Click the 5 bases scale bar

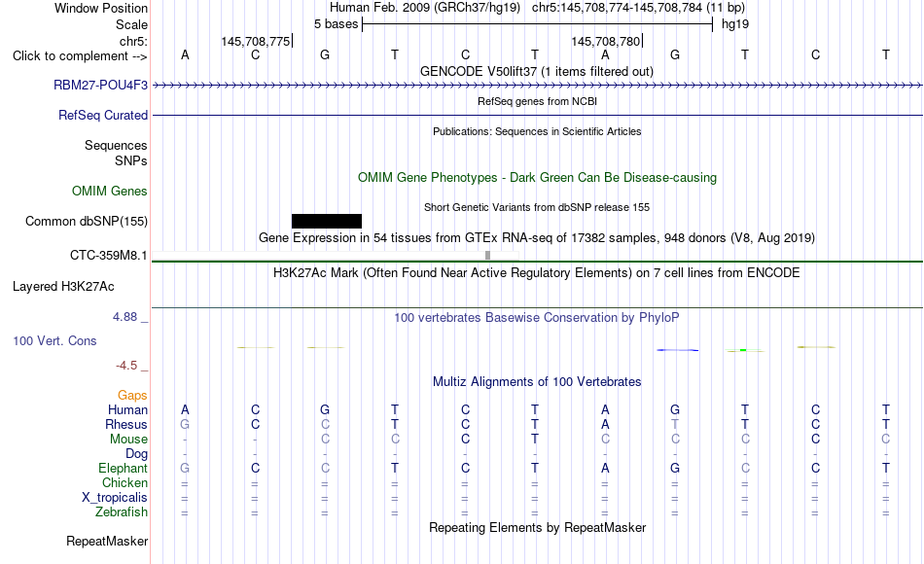click(538, 24)
